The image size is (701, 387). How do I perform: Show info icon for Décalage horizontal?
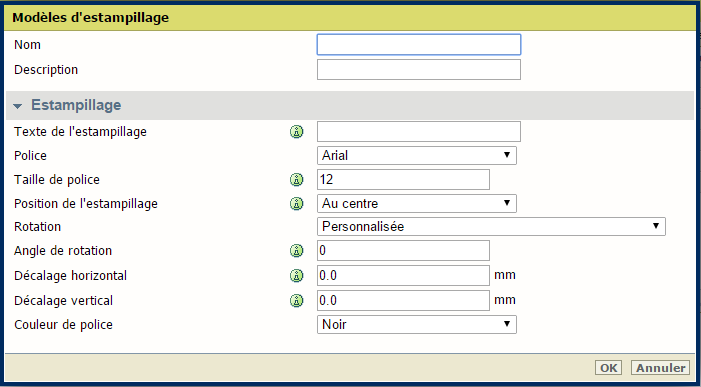click(296, 276)
